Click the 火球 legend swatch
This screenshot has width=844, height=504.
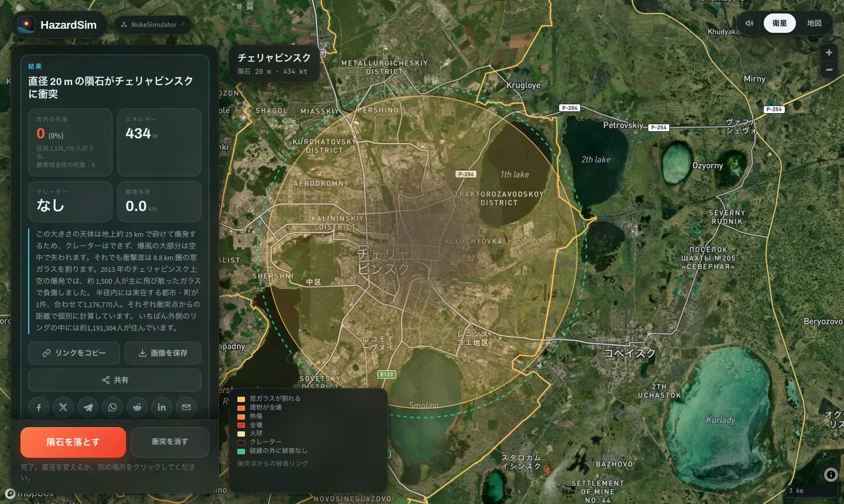point(241,434)
